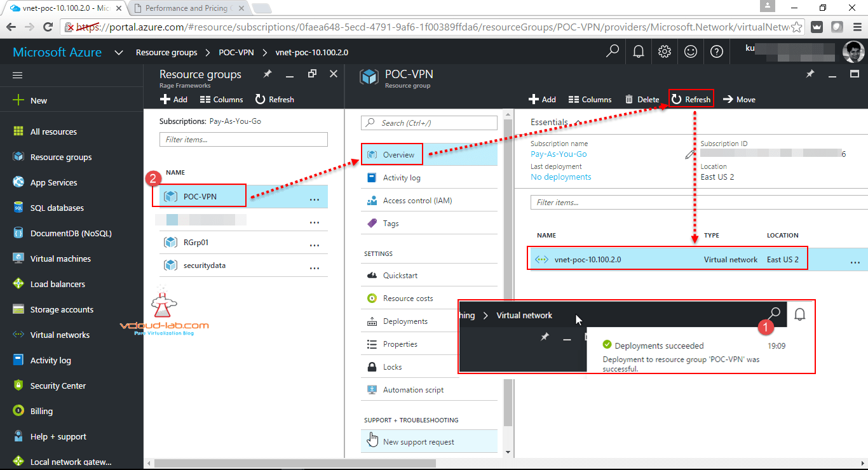
Task: Open Azure search with the magnifier icon
Action: (x=612, y=51)
